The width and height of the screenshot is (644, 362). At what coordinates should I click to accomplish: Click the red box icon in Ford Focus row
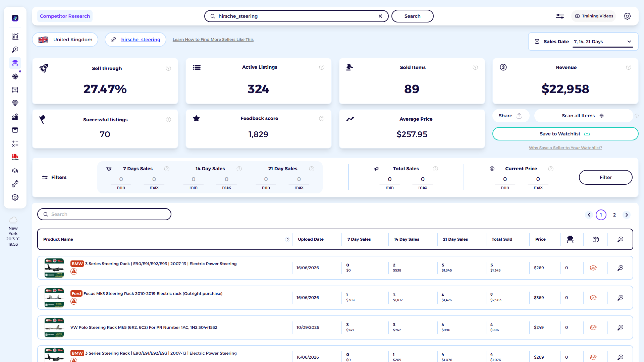[x=593, y=298]
